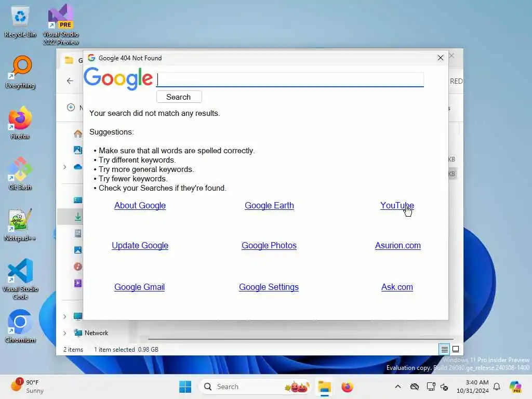The image size is (532, 399).
Task: Open Visual Studio Code desktop shortcut
Action: (x=20, y=279)
